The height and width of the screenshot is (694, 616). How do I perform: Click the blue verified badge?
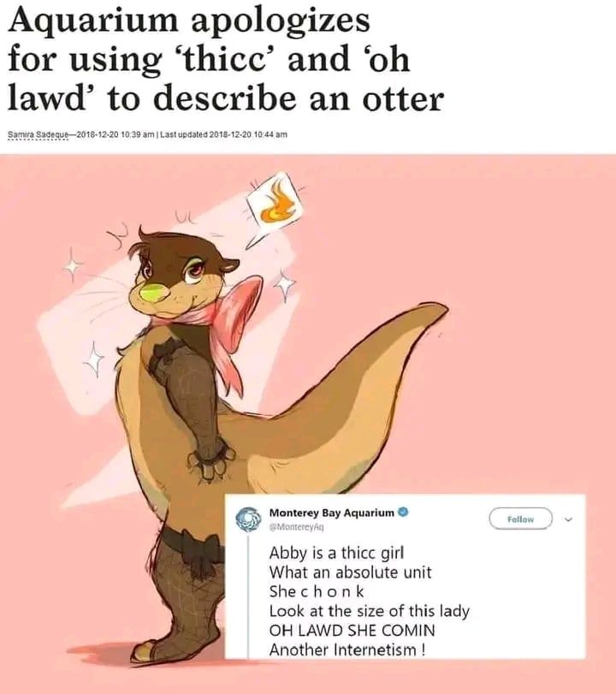pos(403,513)
